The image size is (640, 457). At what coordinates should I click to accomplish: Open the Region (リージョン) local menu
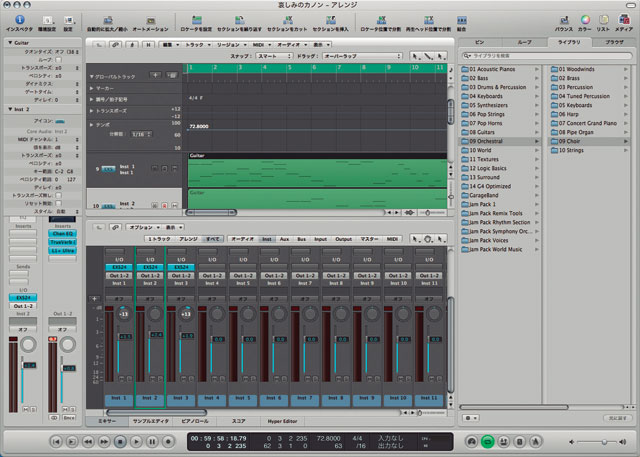click(231, 44)
